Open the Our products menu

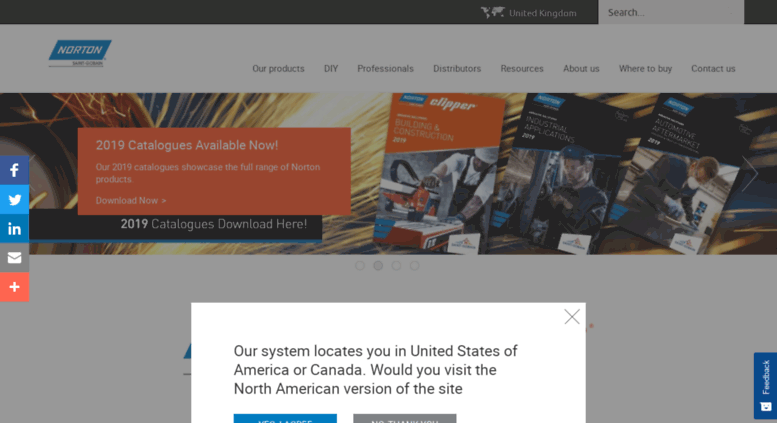tap(278, 69)
